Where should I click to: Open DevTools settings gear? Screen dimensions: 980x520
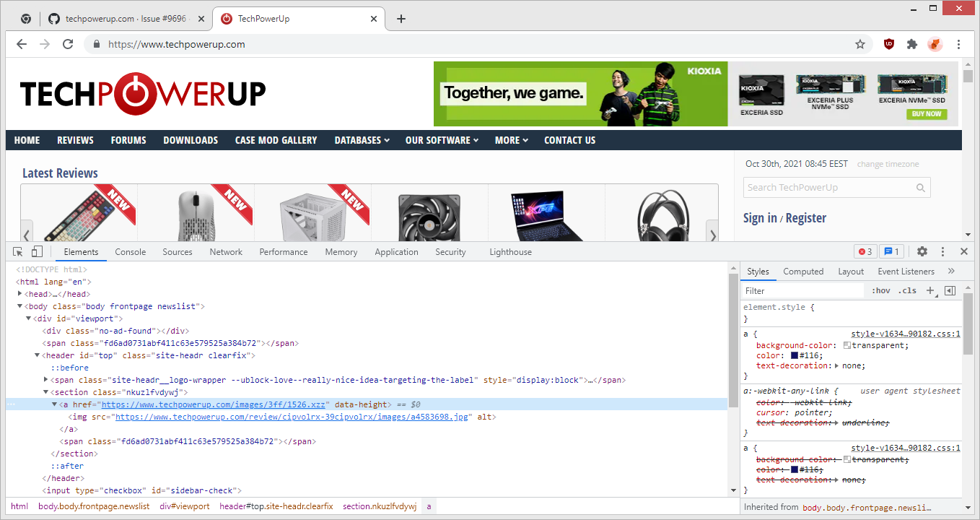pos(922,251)
